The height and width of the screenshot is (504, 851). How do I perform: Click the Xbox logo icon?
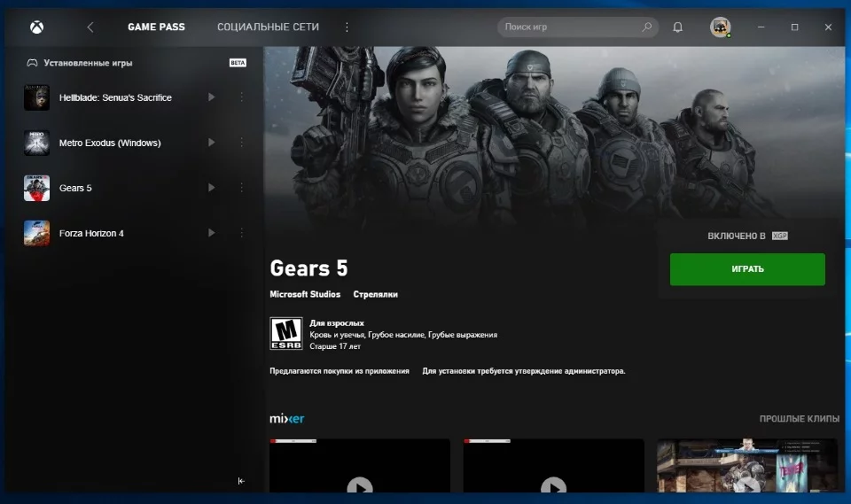point(36,27)
